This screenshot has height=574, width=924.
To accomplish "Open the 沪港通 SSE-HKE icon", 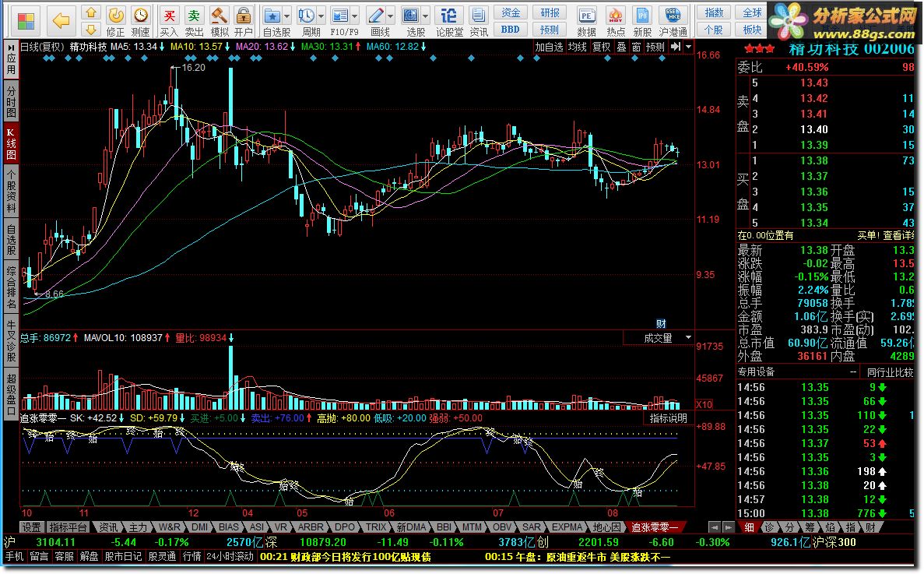I will [x=673, y=21].
